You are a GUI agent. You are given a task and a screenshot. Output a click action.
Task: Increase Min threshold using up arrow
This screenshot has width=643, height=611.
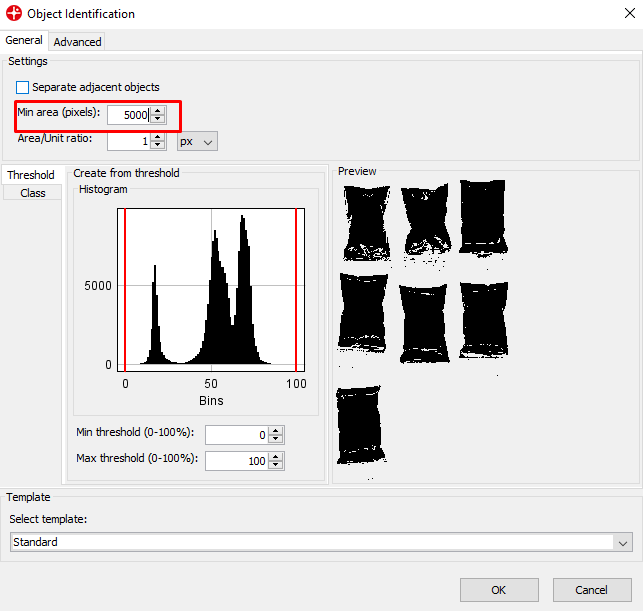(277, 430)
